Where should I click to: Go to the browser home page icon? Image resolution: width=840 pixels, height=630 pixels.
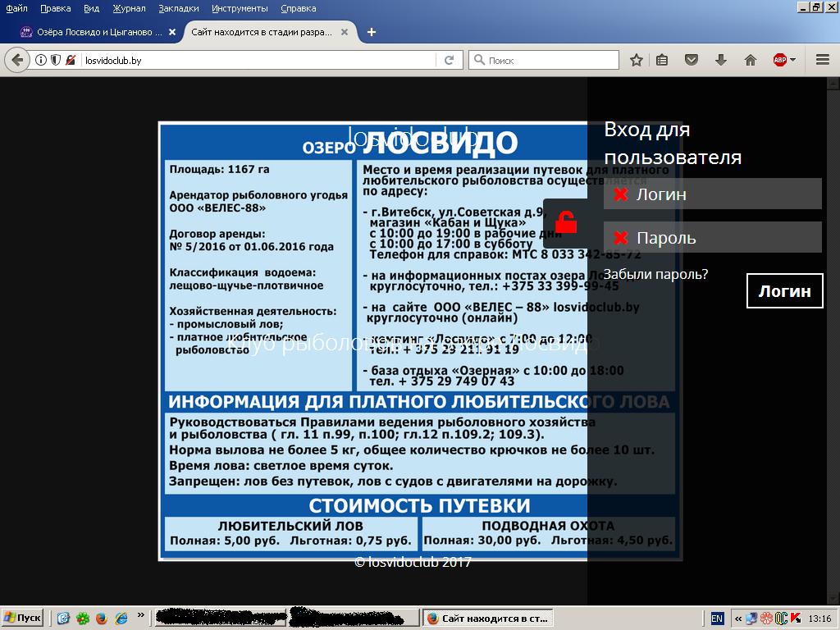[750, 60]
